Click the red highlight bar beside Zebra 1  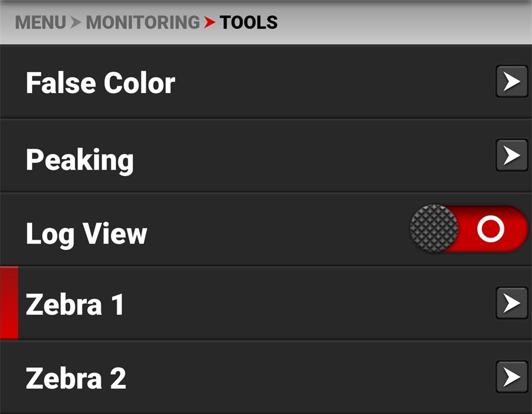(9, 303)
